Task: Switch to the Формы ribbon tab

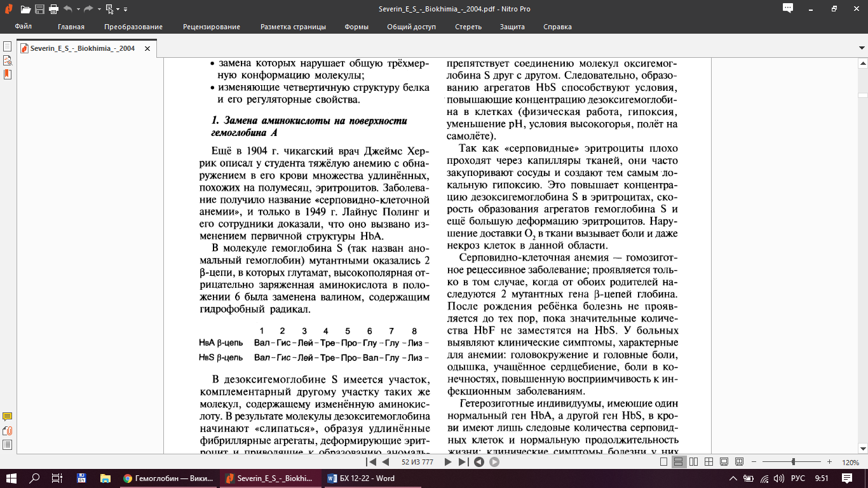Action: 356,27
